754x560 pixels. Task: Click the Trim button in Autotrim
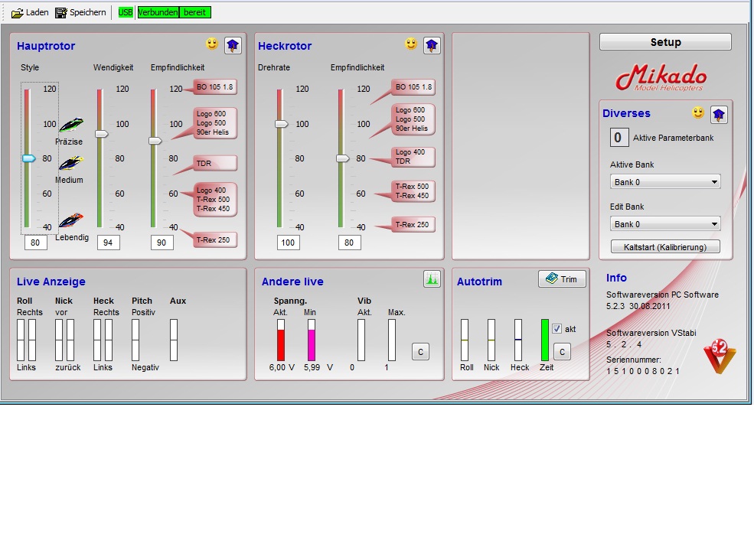point(562,279)
